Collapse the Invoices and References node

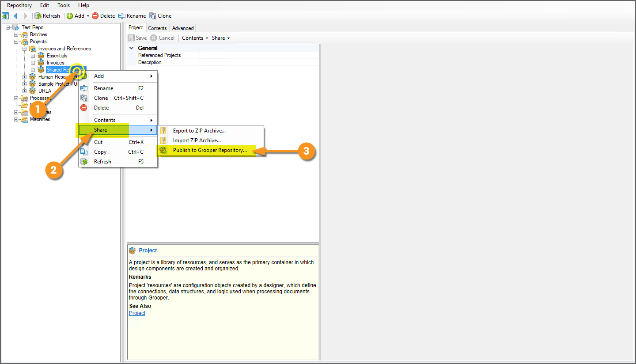(25, 49)
